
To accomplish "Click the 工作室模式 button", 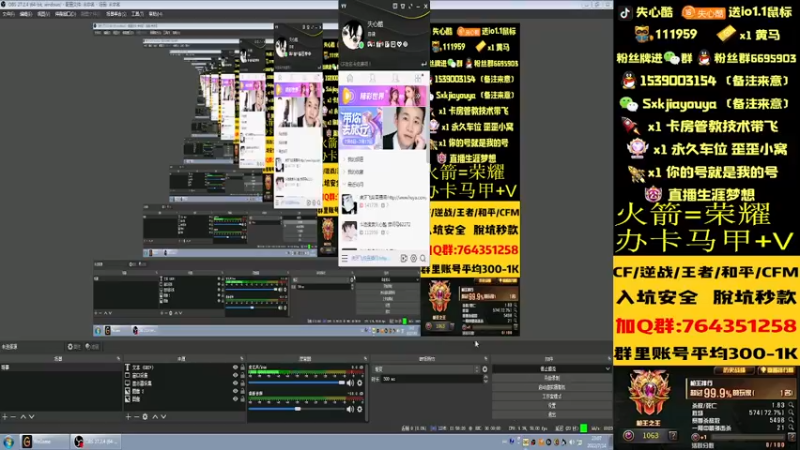I will pos(552,396).
